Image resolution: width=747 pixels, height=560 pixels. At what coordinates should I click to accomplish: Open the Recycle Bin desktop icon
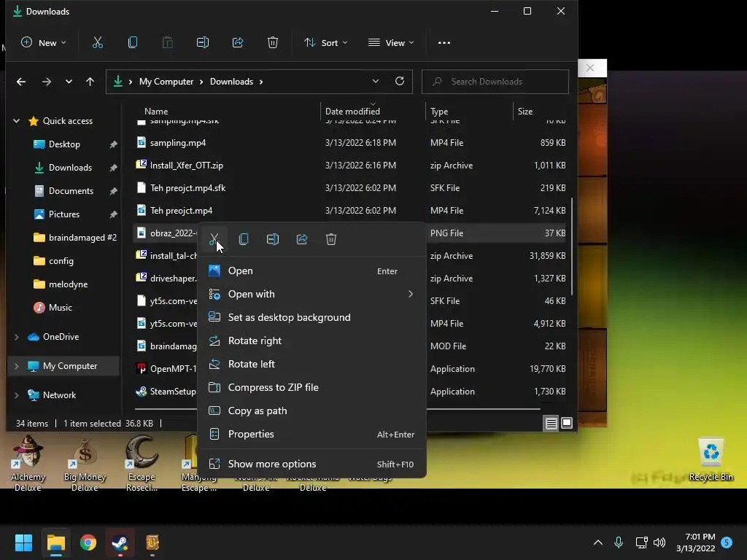(711, 459)
